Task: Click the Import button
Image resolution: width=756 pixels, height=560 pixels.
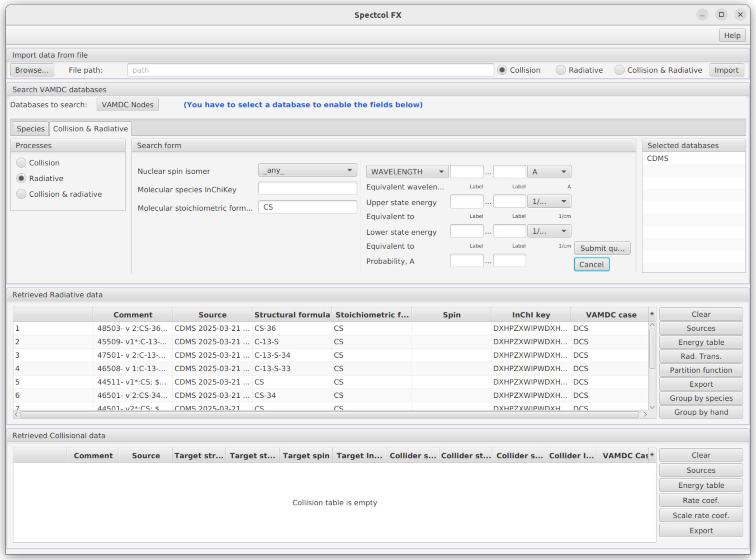Action: click(726, 70)
